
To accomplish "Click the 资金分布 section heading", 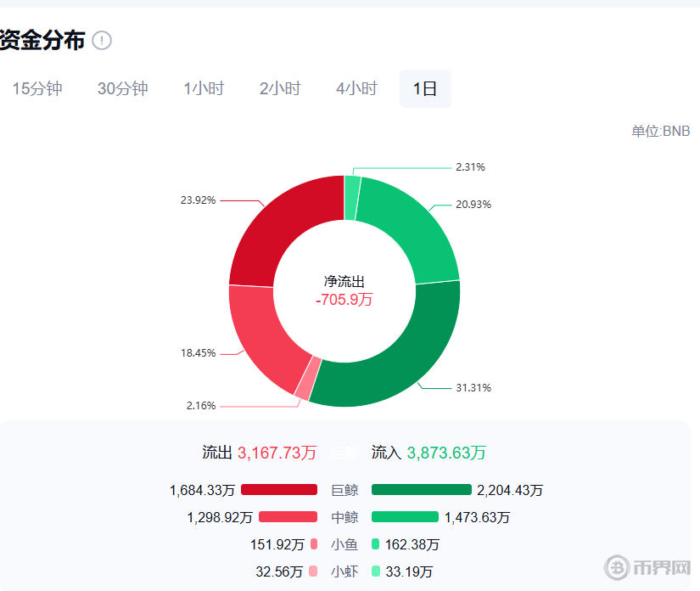I will click(42, 40).
